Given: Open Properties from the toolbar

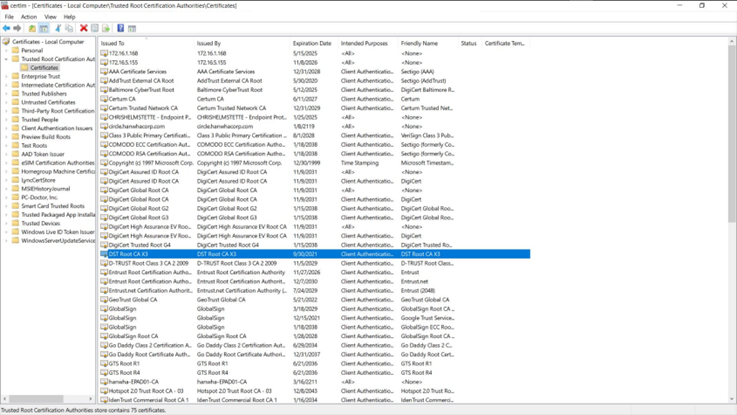Looking at the screenshot, I should tap(95, 28).
